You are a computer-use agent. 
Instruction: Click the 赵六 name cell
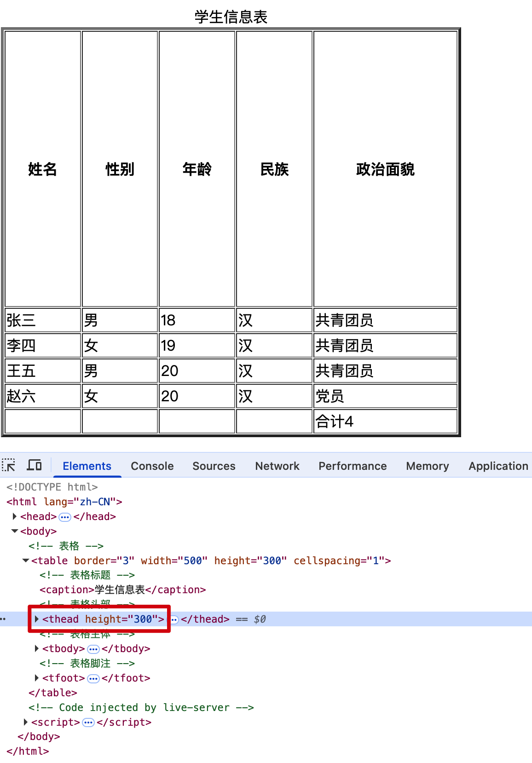[x=43, y=396]
